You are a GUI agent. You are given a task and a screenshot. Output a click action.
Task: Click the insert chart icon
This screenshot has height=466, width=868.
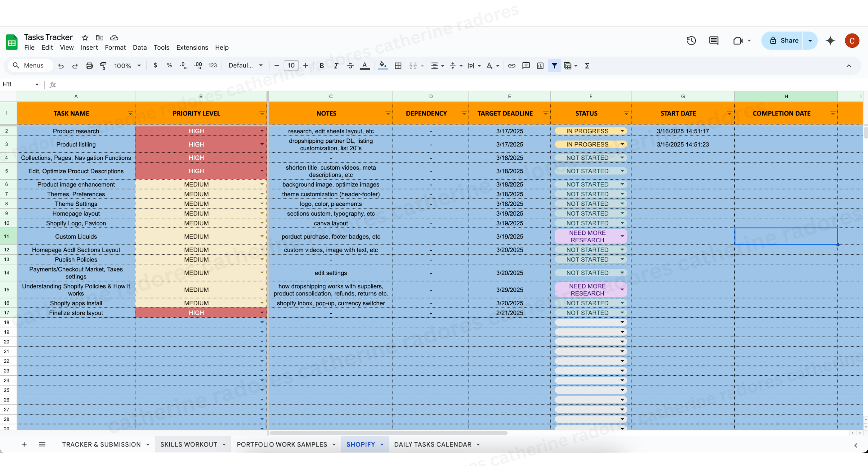click(x=540, y=66)
